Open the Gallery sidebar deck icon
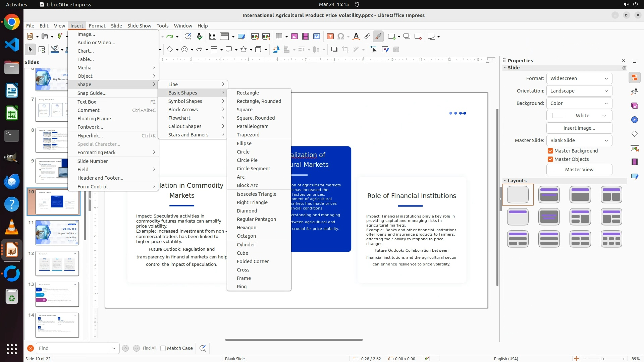This screenshot has width=644, height=362. [x=634, y=106]
